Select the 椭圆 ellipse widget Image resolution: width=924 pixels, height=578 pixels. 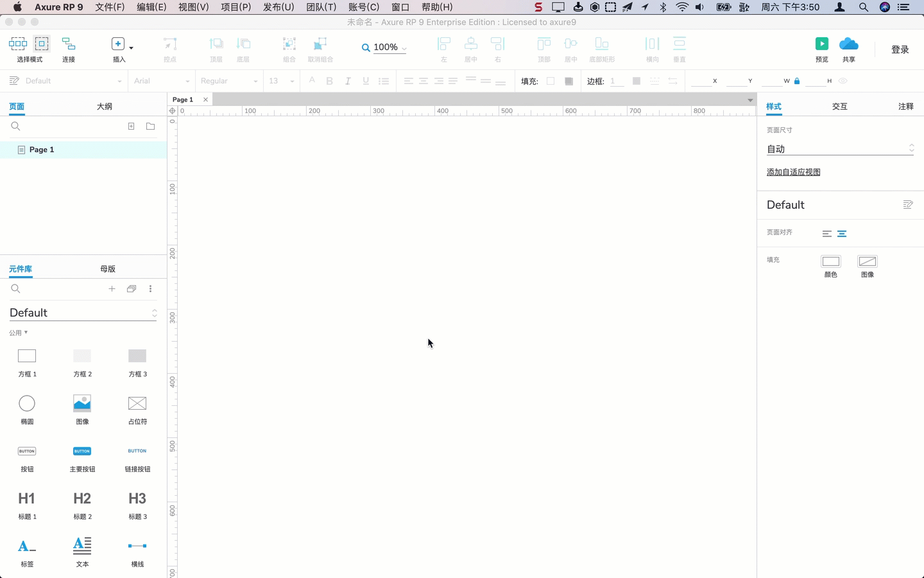click(27, 410)
